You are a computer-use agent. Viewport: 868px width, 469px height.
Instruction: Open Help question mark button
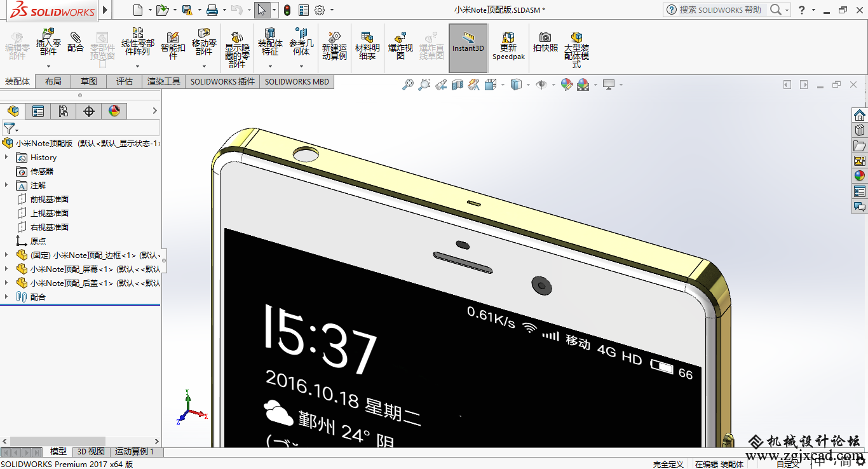[x=802, y=10]
